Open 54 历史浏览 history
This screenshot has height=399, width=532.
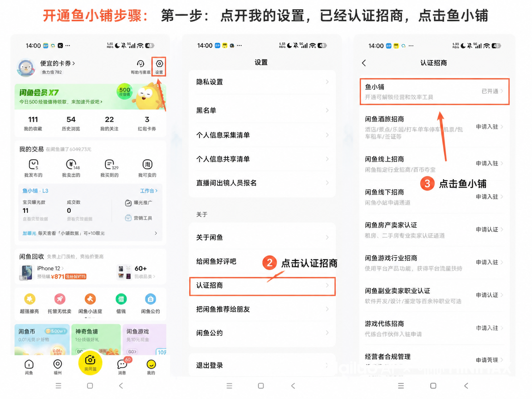(71, 123)
